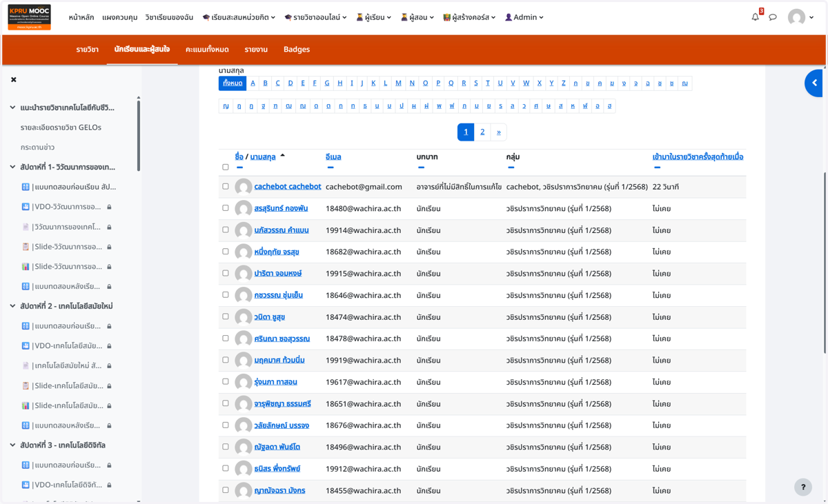Select checkbox for 18682@wachira.ac.th
The height and width of the screenshot is (504, 828).
226,251
